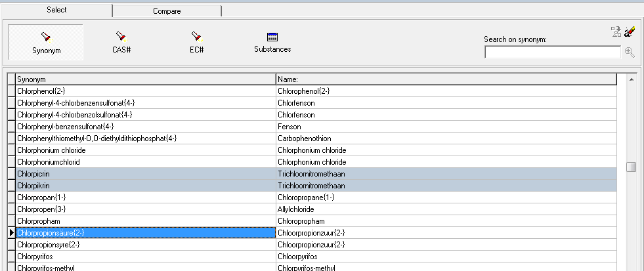Image resolution: width=644 pixels, height=271 pixels.
Task: Click the Name: column header
Action: click(x=446, y=79)
